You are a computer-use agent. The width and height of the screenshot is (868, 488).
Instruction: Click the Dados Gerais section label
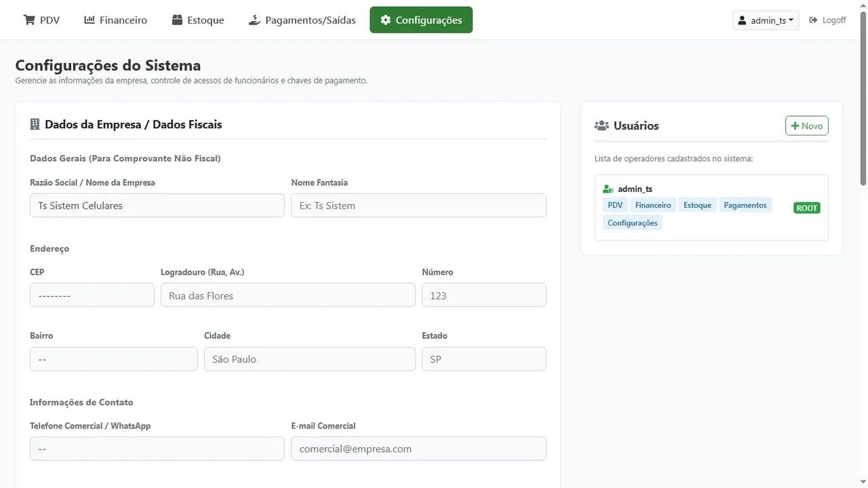click(125, 159)
